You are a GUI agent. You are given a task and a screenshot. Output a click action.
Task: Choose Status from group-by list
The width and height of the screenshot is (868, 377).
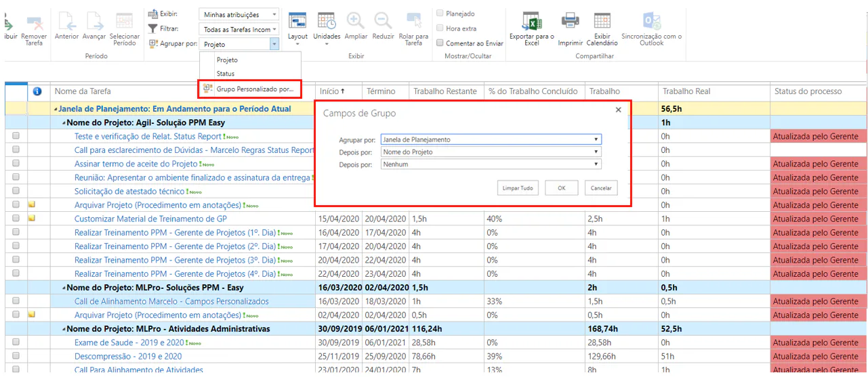point(226,73)
